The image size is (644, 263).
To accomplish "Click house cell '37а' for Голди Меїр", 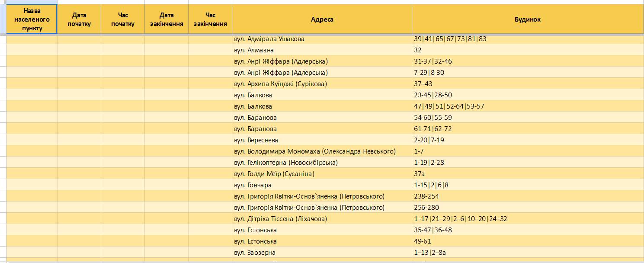I will pos(528,173).
